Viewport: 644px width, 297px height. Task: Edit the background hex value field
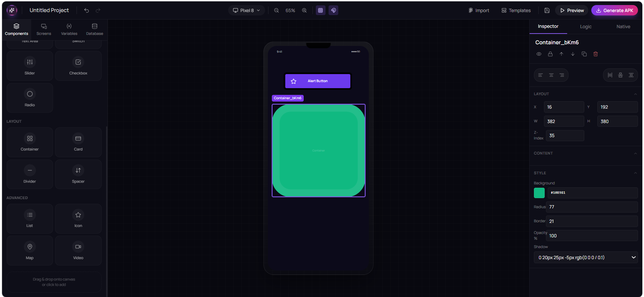pyautogui.click(x=593, y=193)
